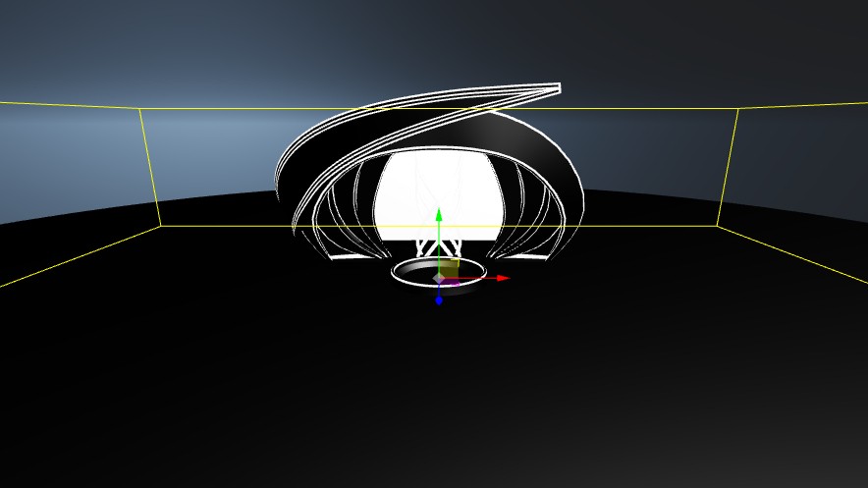This screenshot has height=488, width=868.
Task: Click the lower-right diagonal yellow bounding line
Action: [795, 255]
